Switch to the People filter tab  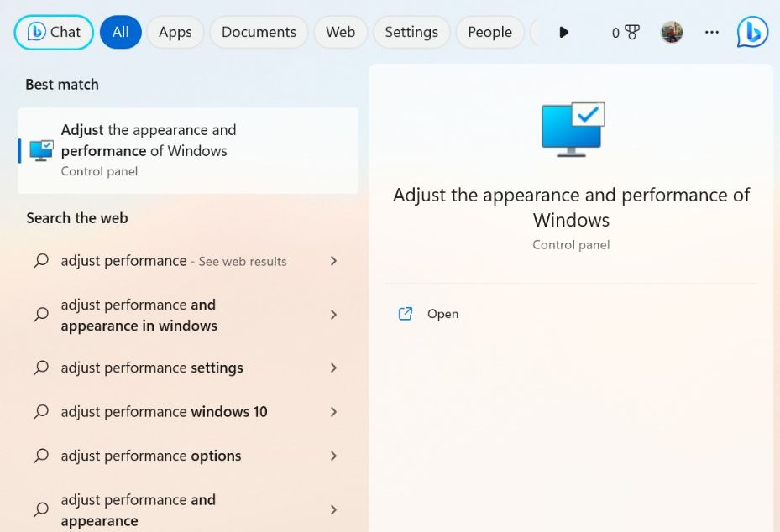490,33
